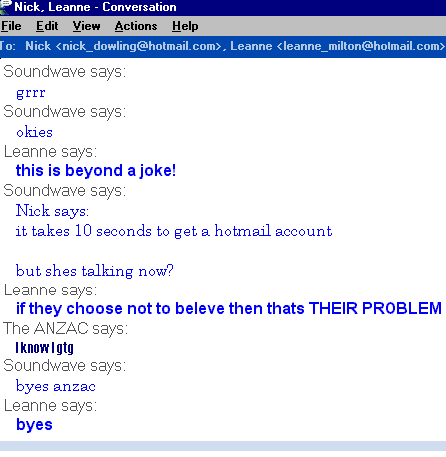
Task: Click the 'but shes talking now?' line
Action: (x=95, y=271)
